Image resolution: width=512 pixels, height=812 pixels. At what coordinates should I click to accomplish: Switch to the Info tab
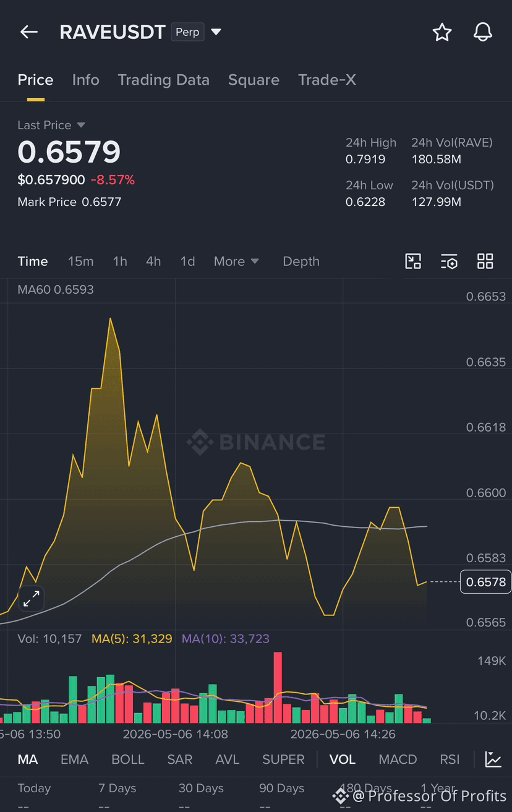tap(85, 80)
